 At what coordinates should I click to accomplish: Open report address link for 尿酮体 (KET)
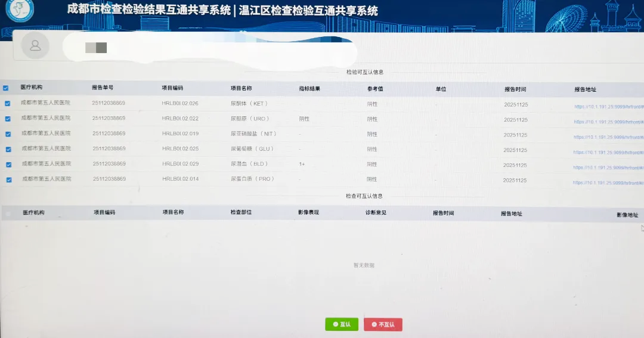608,107
